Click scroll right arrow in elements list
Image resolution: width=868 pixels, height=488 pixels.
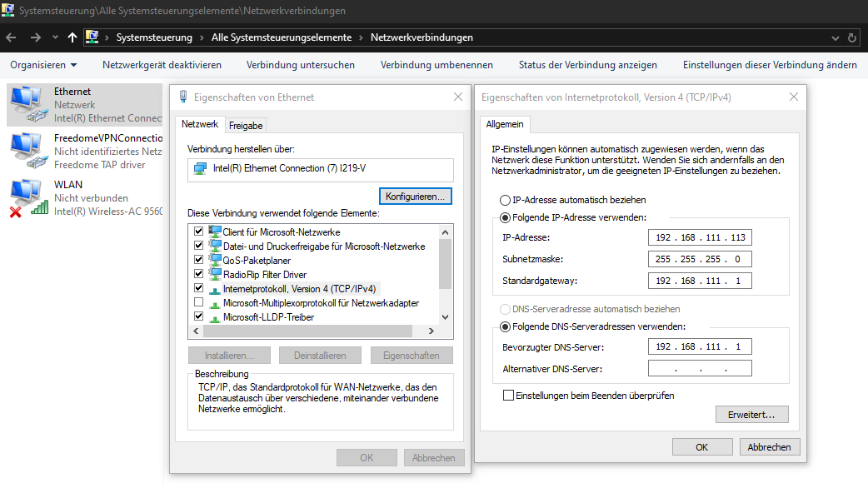point(432,331)
